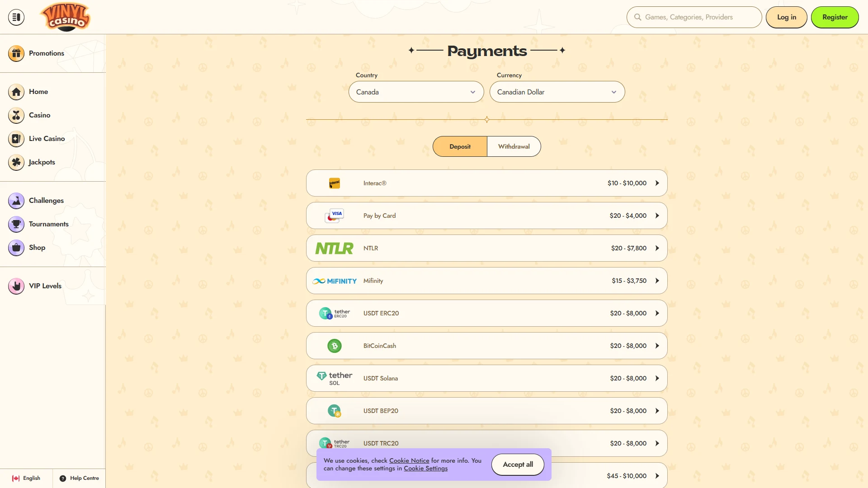868x488 pixels.
Task: Click the USDT BEP20 coin icon
Action: tap(335, 411)
